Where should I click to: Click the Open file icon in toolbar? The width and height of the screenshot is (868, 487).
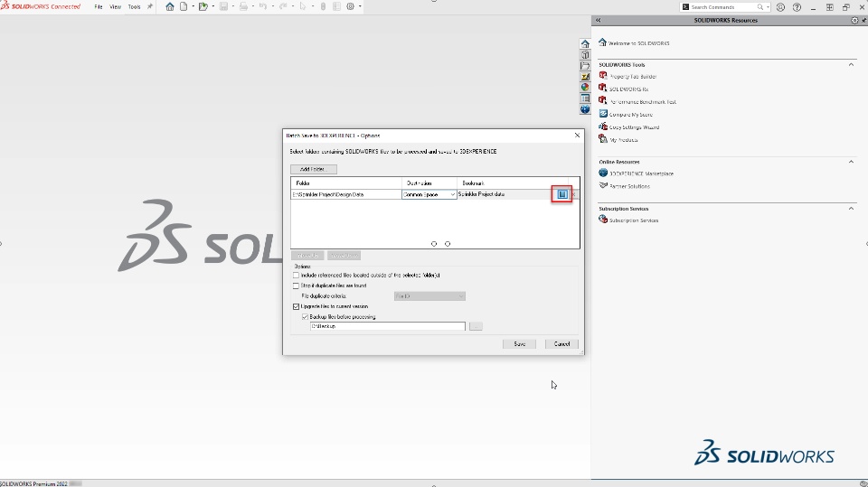point(203,6)
